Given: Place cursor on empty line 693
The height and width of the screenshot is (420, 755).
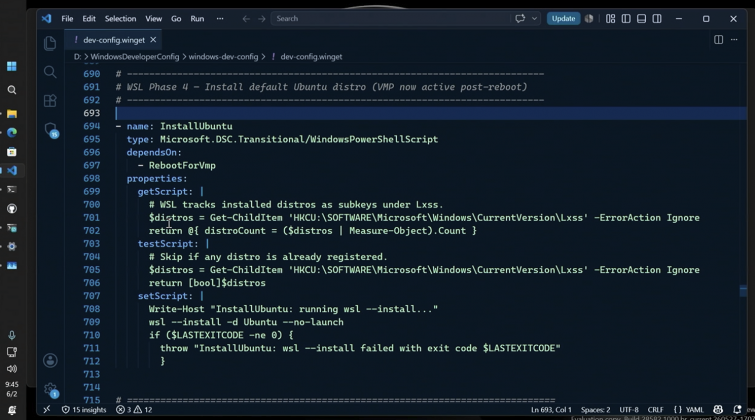Looking at the screenshot, I should [x=429, y=113].
